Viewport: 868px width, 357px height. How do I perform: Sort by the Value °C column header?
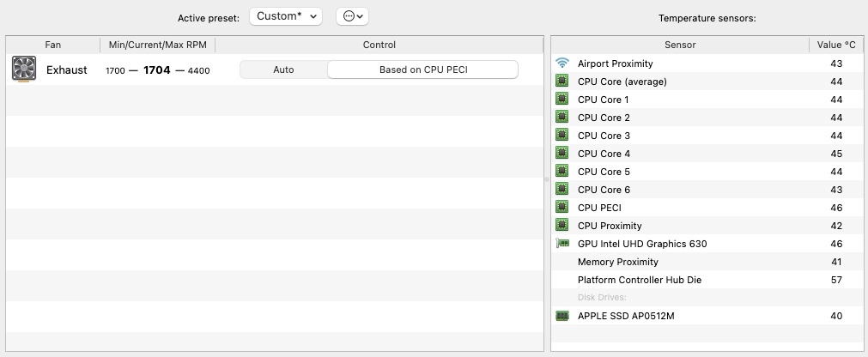pyautogui.click(x=836, y=45)
